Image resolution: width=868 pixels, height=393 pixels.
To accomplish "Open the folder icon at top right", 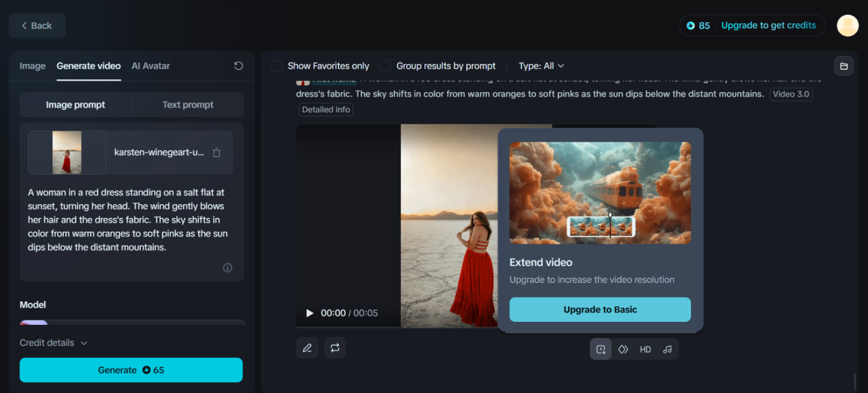I will pos(844,66).
